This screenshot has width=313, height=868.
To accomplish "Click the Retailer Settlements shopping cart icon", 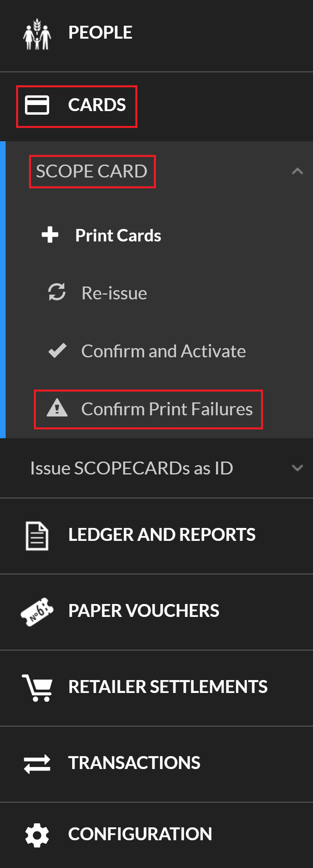I will pos(37,687).
